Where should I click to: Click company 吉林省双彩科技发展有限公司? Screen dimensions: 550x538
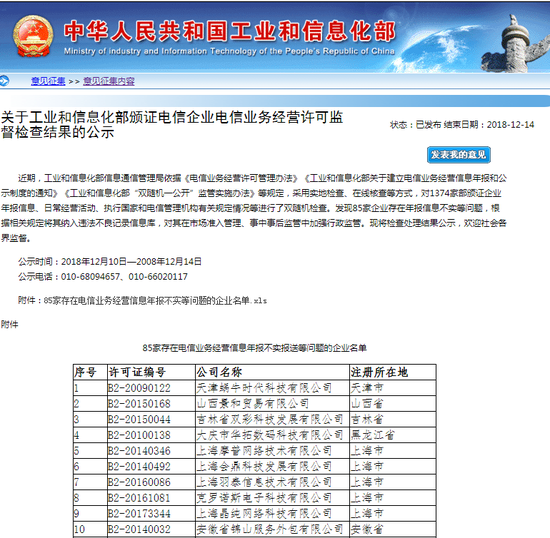[269, 419]
